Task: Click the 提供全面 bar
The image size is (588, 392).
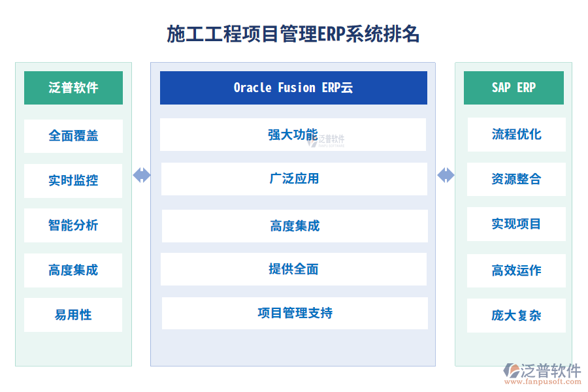Action: pos(294,269)
